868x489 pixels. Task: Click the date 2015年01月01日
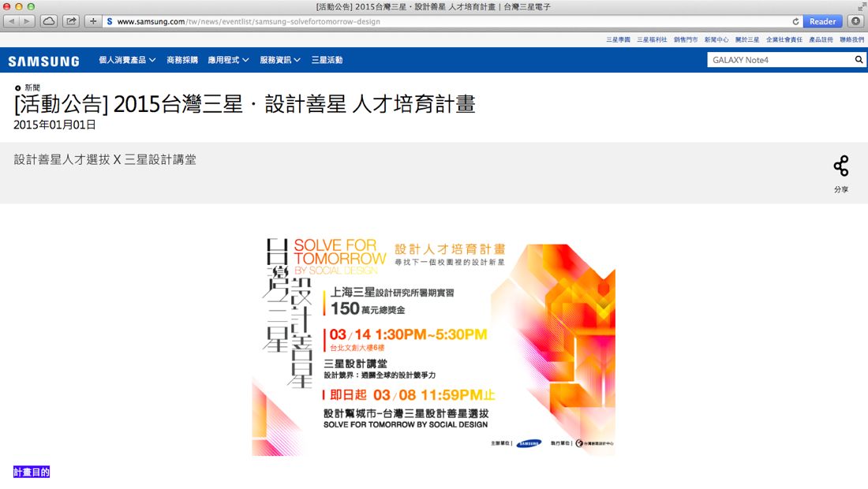click(54, 125)
